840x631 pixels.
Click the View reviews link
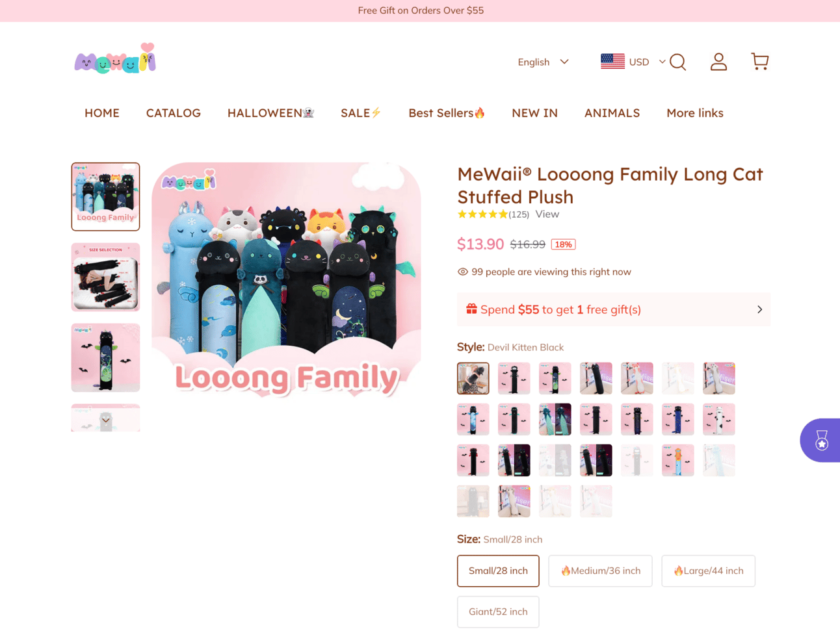[x=547, y=214]
